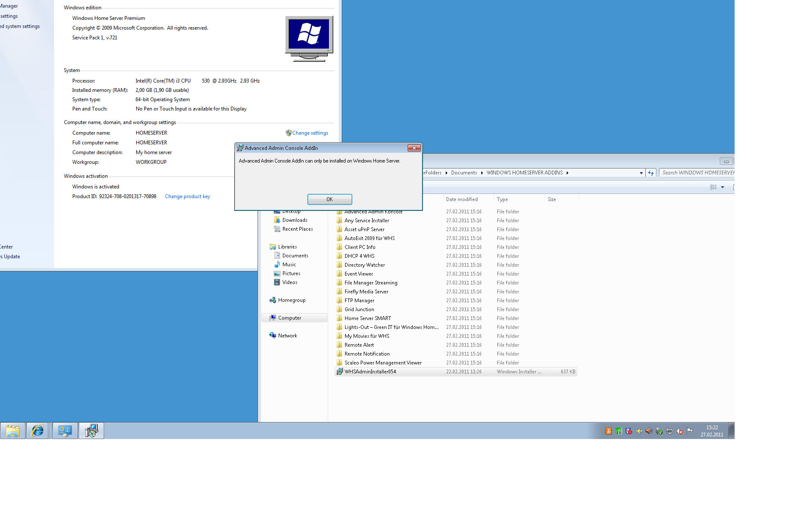Expand the arrow after WINDOWS HOMESERVER ADDINS breadcrumb

[x=568, y=173]
